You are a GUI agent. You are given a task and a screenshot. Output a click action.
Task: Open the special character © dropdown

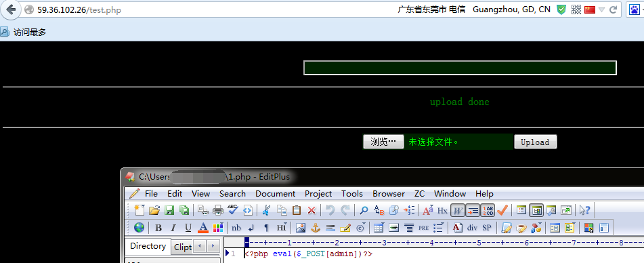pos(361,227)
